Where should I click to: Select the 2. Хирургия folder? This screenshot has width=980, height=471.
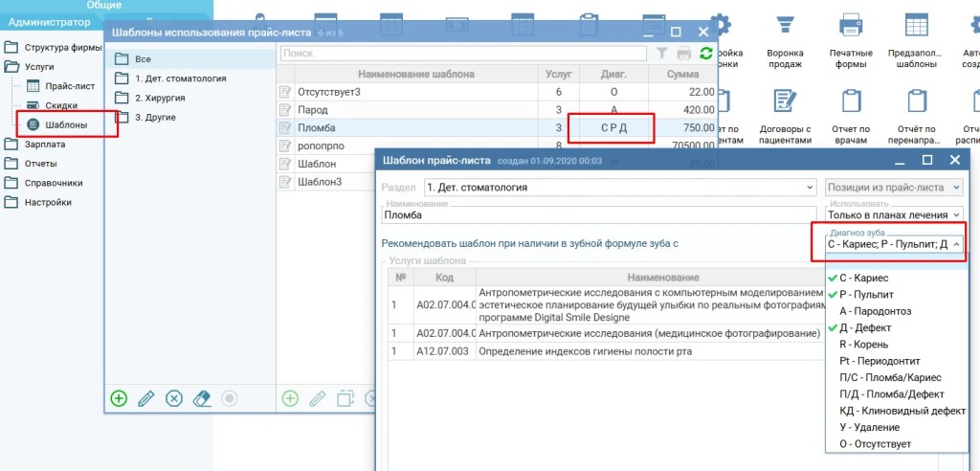[x=160, y=98]
